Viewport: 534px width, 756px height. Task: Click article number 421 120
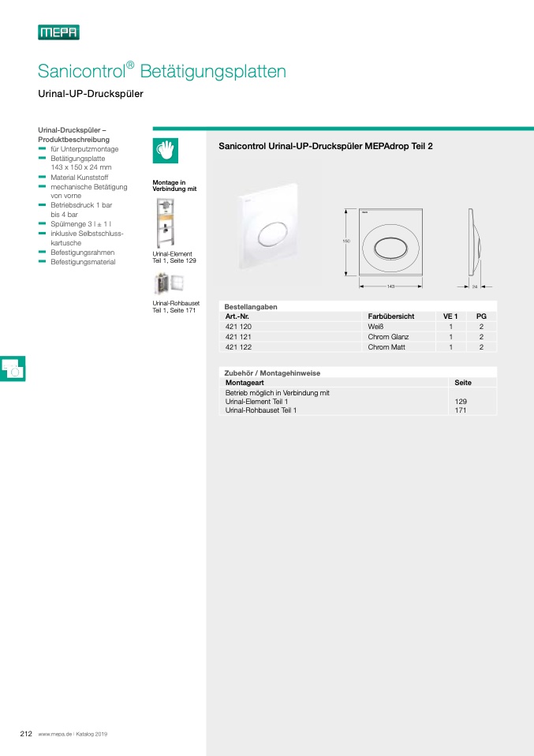pyautogui.click(x=238, y=326)
